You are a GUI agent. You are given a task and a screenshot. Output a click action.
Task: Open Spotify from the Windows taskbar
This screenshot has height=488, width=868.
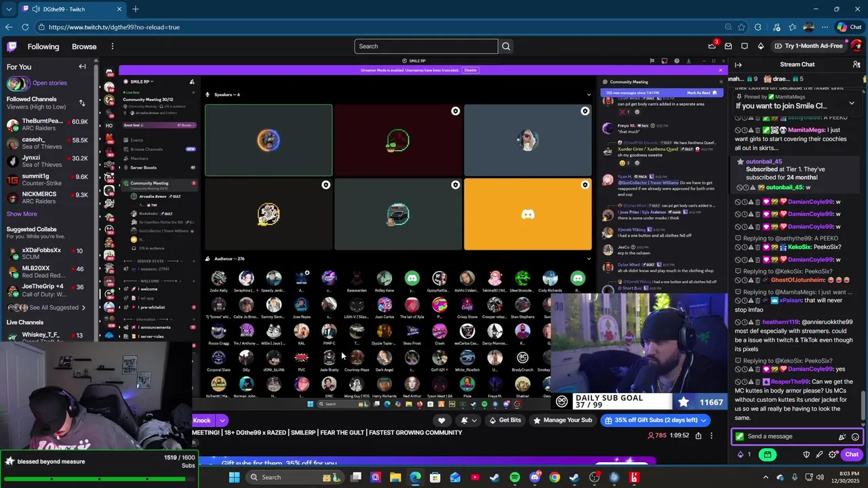click(x=515, y=477)
